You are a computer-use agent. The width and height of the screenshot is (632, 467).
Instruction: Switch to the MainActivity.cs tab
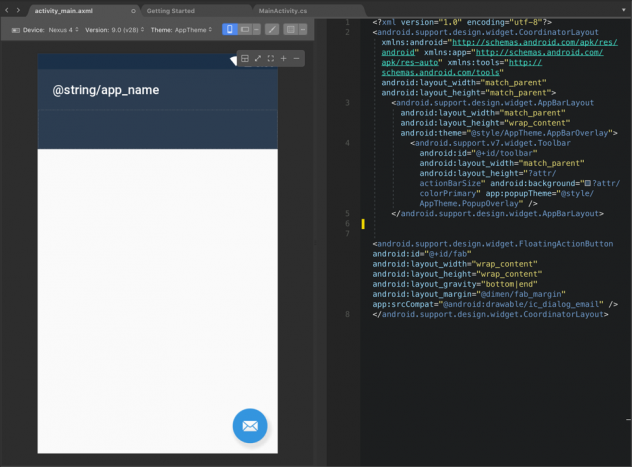(x=283, y=9)
